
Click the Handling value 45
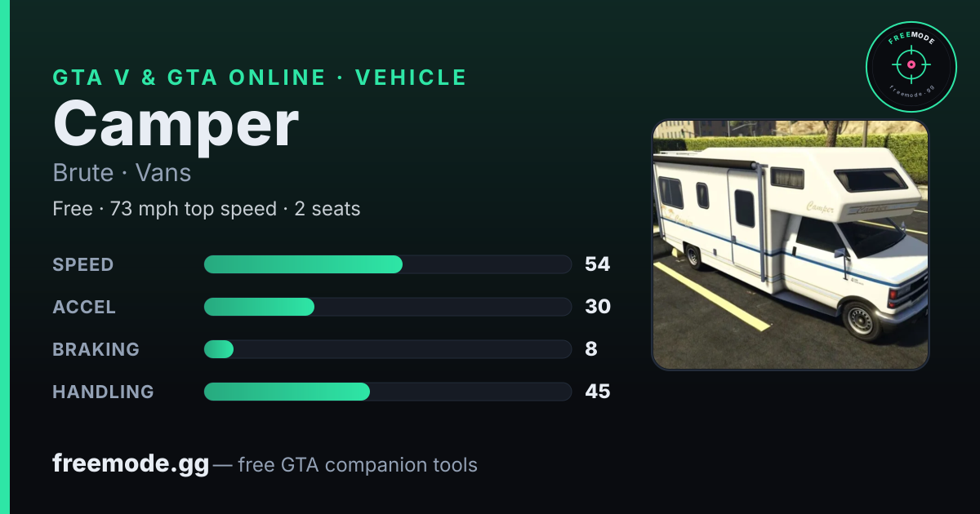tap(598, 392)
